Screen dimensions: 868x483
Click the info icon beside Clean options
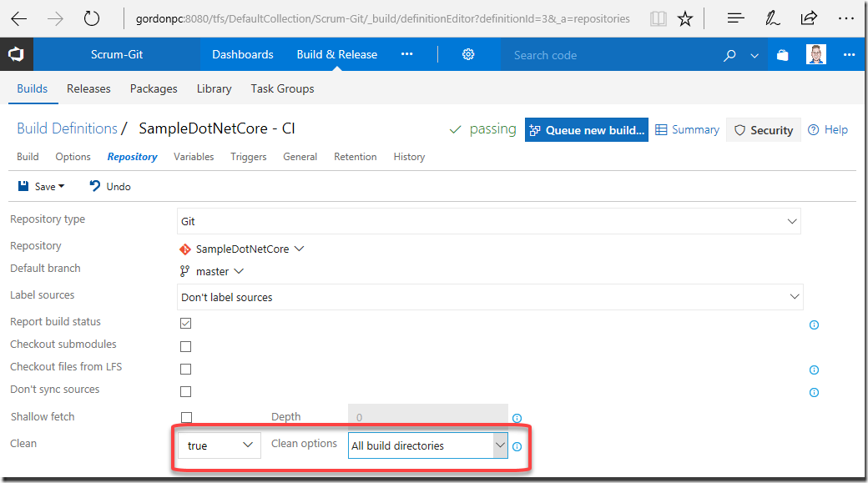coord(517,446)
